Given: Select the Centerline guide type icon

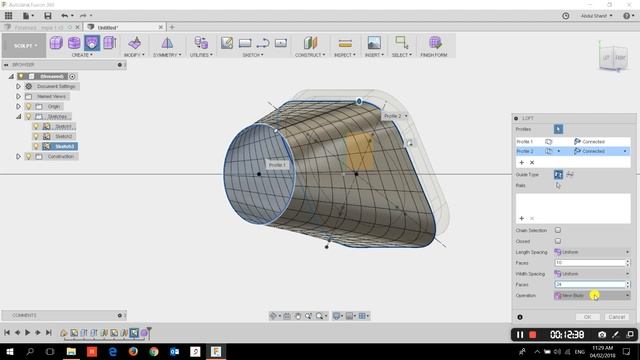Looking at the screenshot, I should point(570,175).
